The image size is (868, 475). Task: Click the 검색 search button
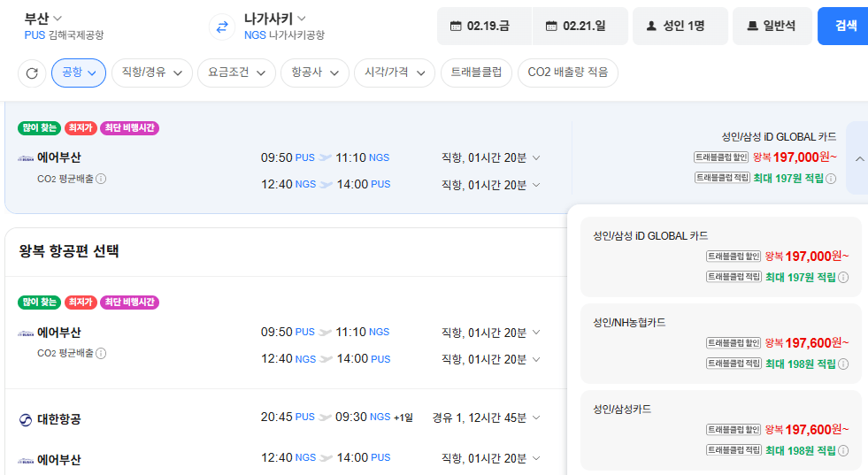[x=843, y=26]
